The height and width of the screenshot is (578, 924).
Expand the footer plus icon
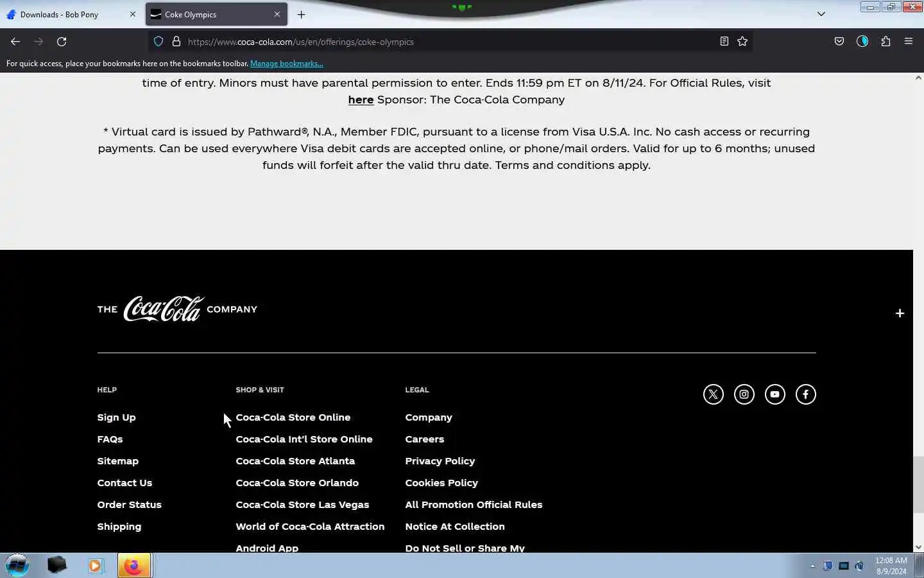click(x=900, y=313)
